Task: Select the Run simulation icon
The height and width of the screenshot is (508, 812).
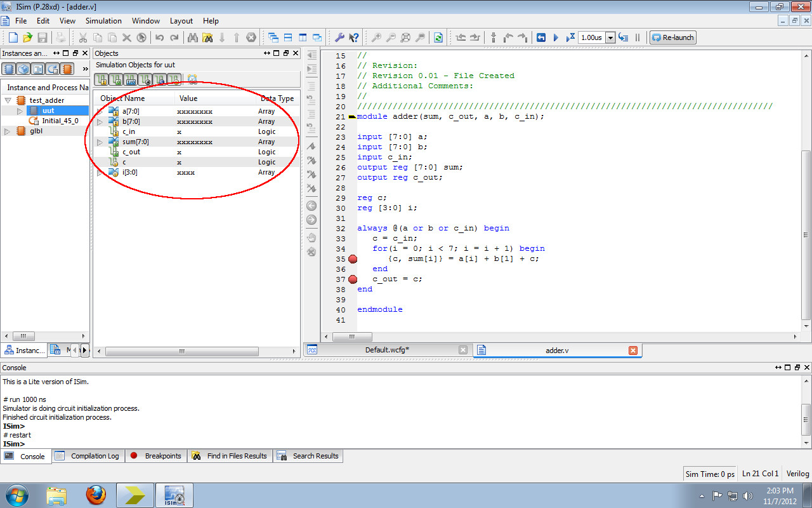Action: [x=556, y=37]
